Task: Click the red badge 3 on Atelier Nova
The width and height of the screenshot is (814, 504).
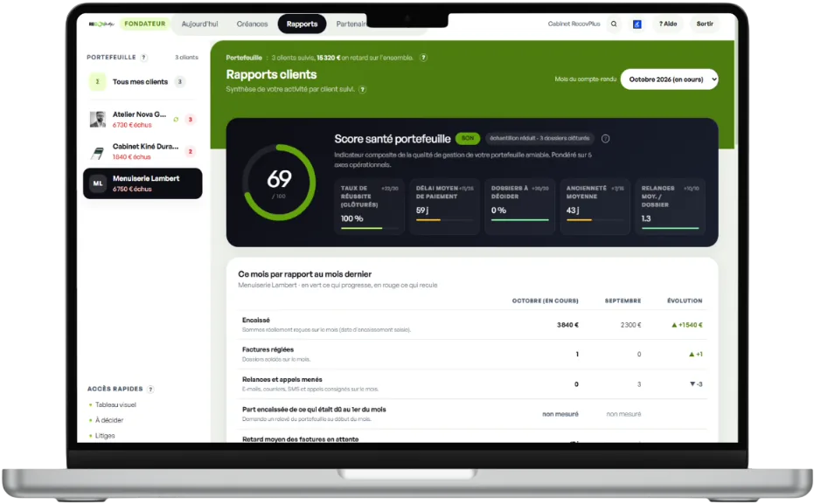Action: pos(190,120)
